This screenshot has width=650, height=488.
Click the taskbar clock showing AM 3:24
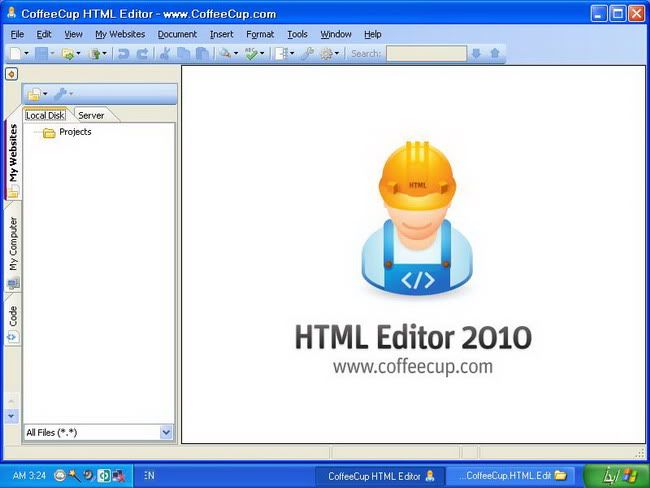pos(29,476)
